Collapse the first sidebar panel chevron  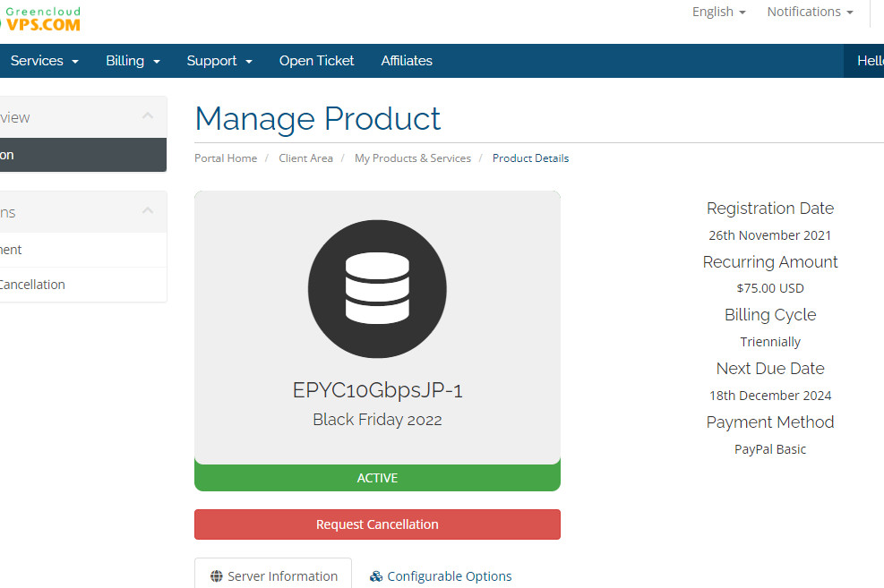[148, 116]
